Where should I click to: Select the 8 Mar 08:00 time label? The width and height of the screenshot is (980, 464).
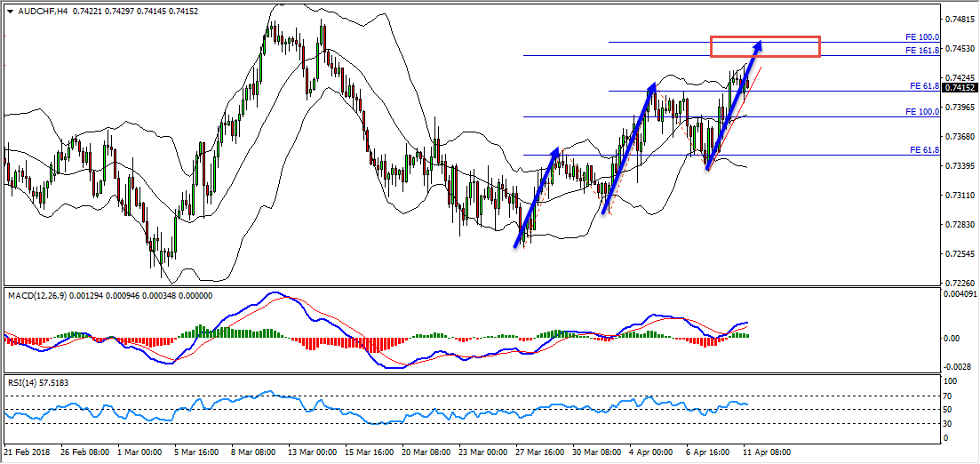(x=255, y=452)
